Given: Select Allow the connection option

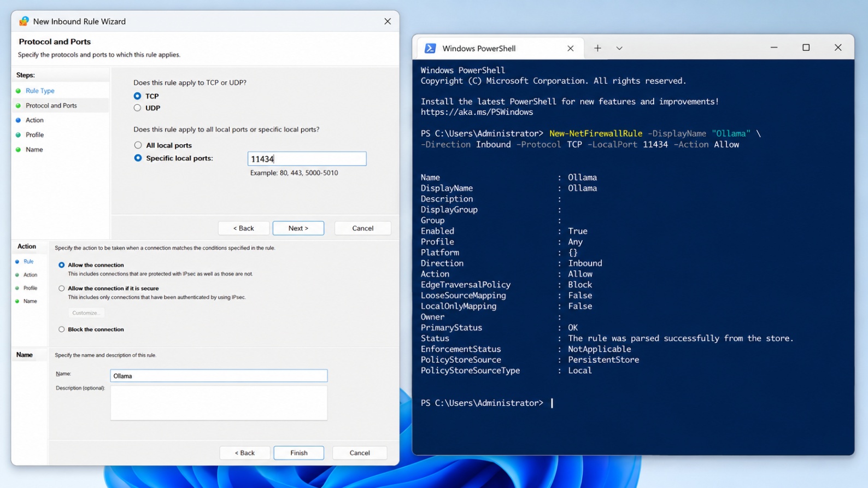Looking at the screenshot, I should point(61,265).
